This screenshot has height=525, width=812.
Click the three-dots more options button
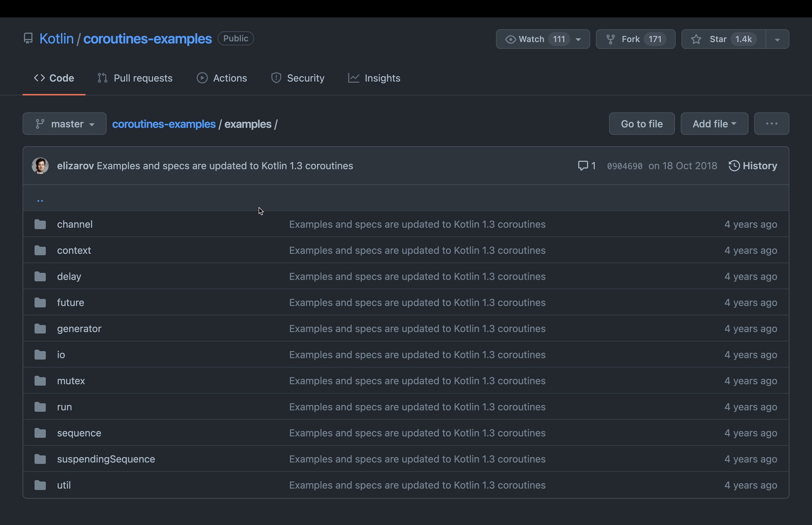click(771, 124)
